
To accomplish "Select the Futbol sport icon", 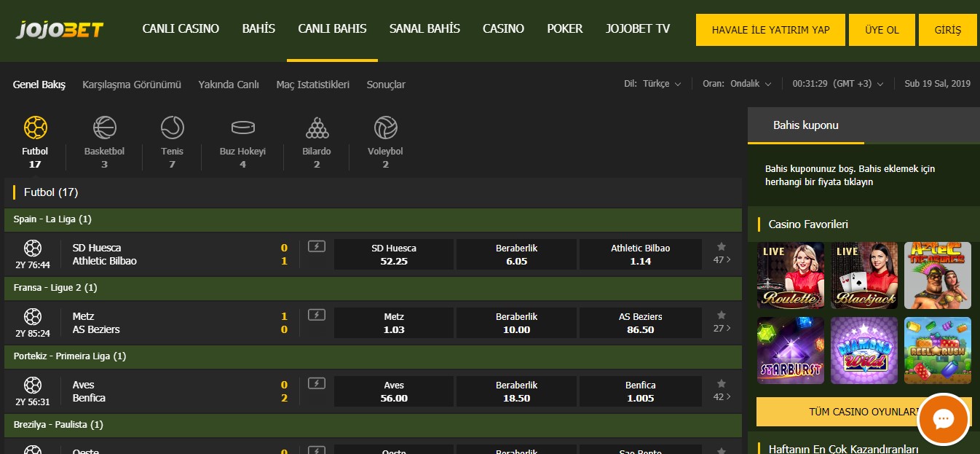I will click(35, 128).
